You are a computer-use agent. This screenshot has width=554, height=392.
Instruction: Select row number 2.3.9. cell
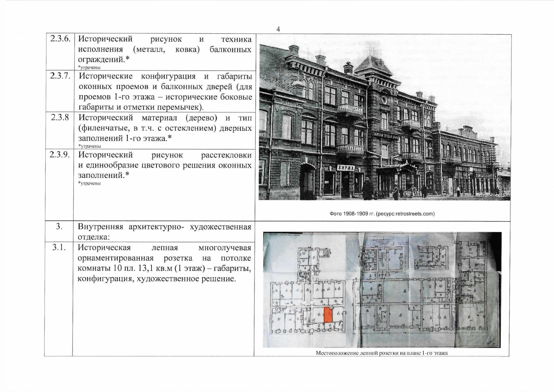[x=60, y=155]
